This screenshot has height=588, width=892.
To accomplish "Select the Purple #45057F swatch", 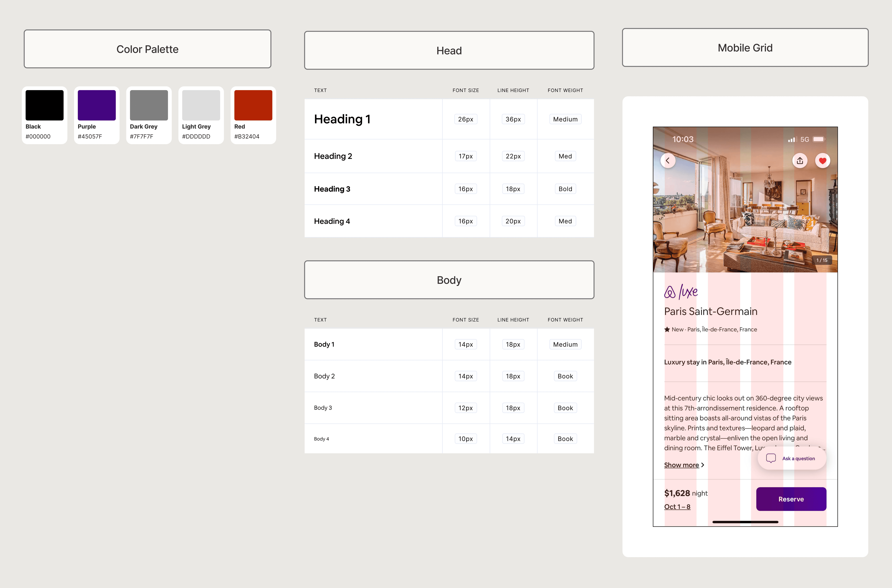I will 96,105.
